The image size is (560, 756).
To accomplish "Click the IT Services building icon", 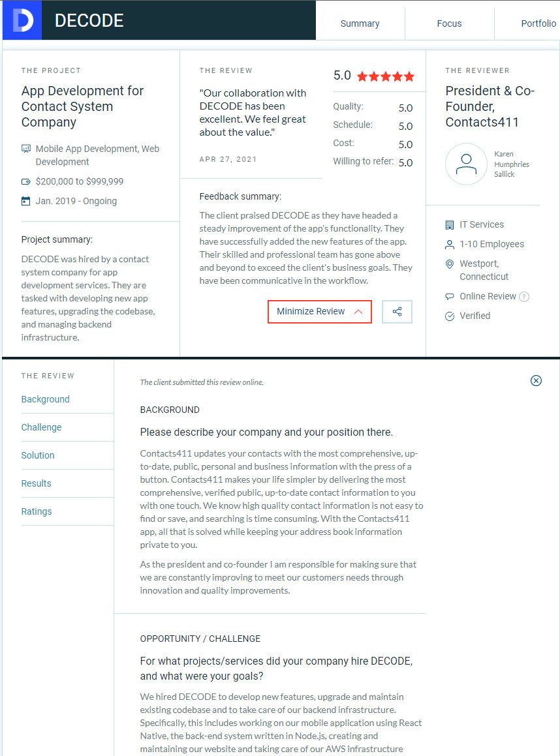I will [450, 224].
